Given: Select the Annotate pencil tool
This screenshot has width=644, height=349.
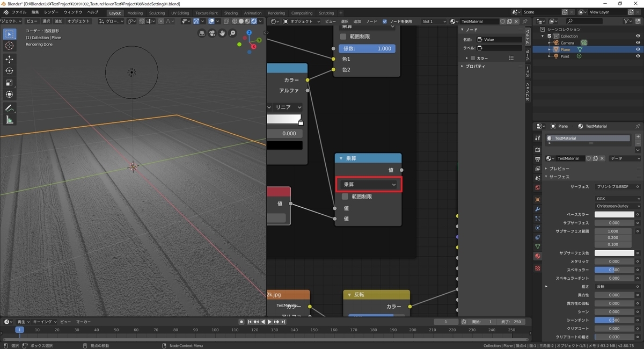Looking at the screenshot, I should tap(9, 108).
